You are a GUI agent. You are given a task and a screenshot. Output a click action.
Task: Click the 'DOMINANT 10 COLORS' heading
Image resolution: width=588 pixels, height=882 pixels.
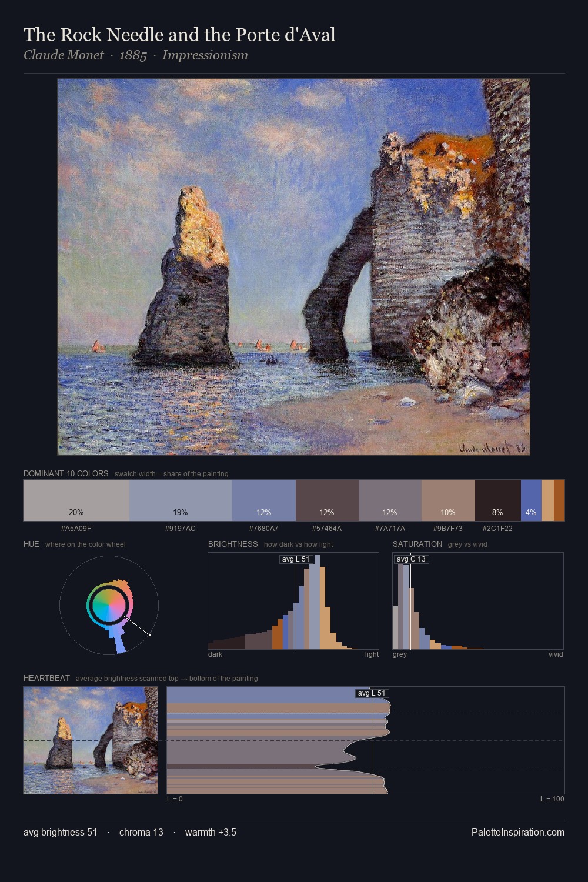(x=66, y=473)
